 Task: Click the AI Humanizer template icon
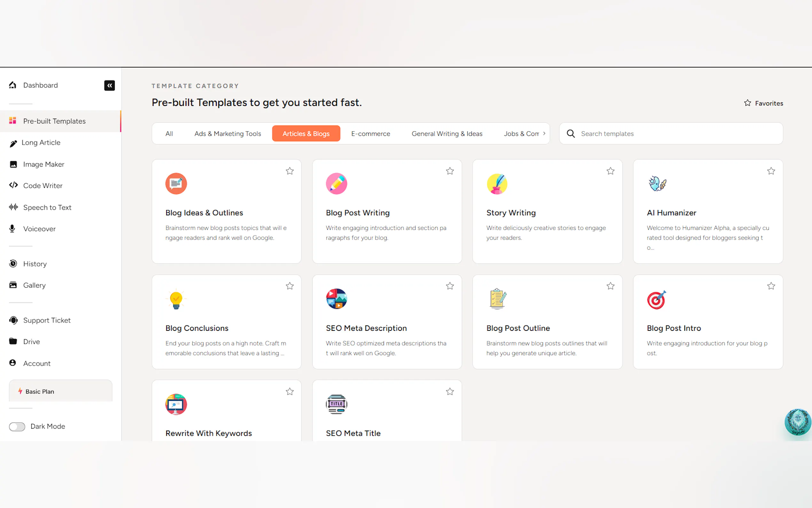click(x=657, y=184)
